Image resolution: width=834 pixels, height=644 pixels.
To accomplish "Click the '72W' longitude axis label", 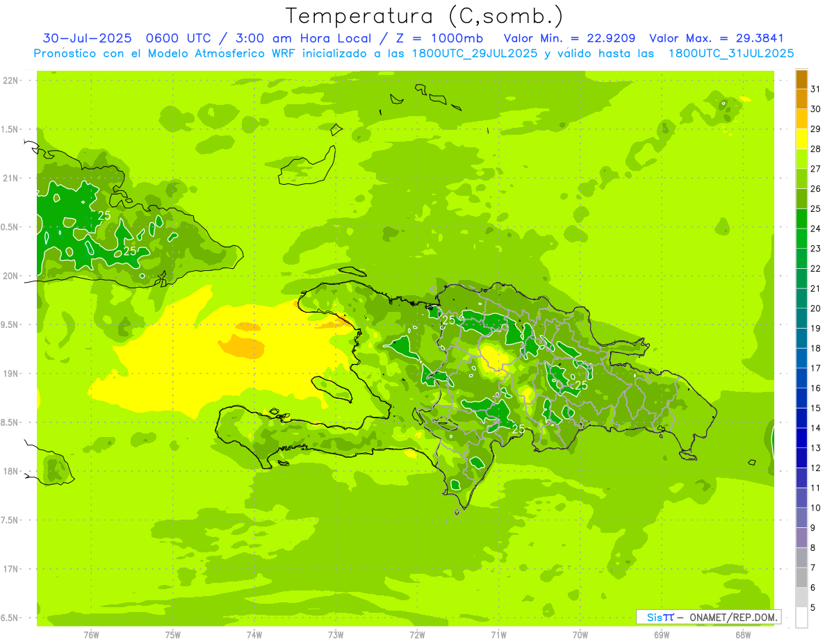I will click(417, 634).
